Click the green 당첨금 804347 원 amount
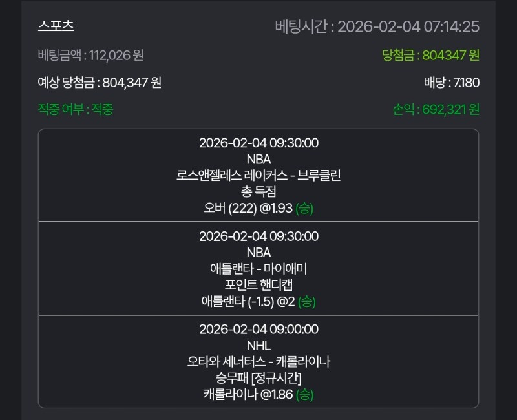517x420 pixels. coord(430,56)
